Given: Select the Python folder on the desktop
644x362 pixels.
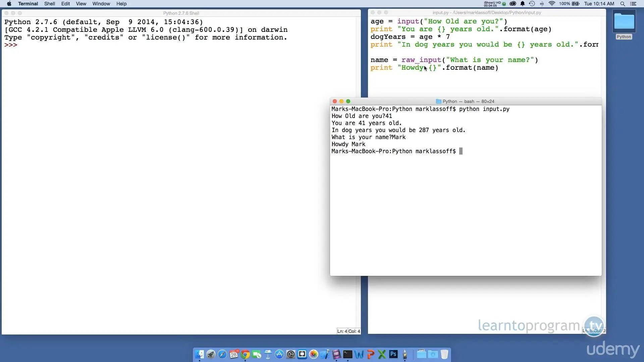Looking at the screenshot, I should [x=624, y=22].
